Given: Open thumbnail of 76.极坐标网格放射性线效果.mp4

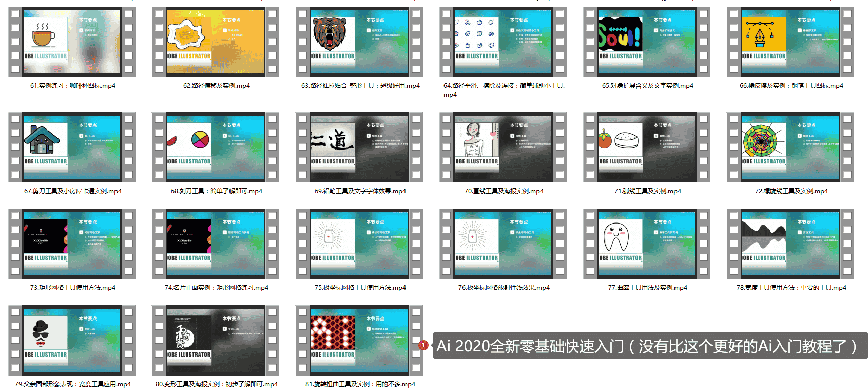Looking at the screenshot, I should pos(503,244).
